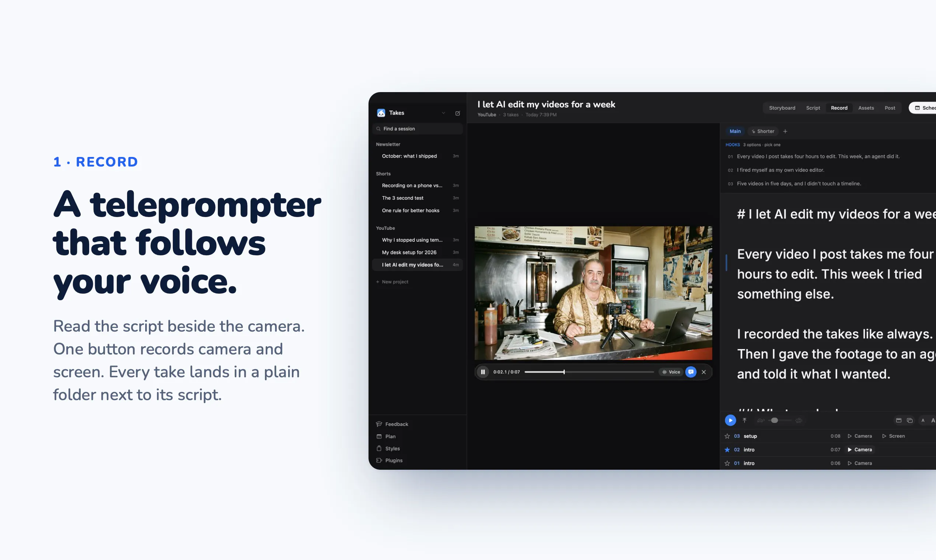Click the single window layout icon

tap(899, 420)
